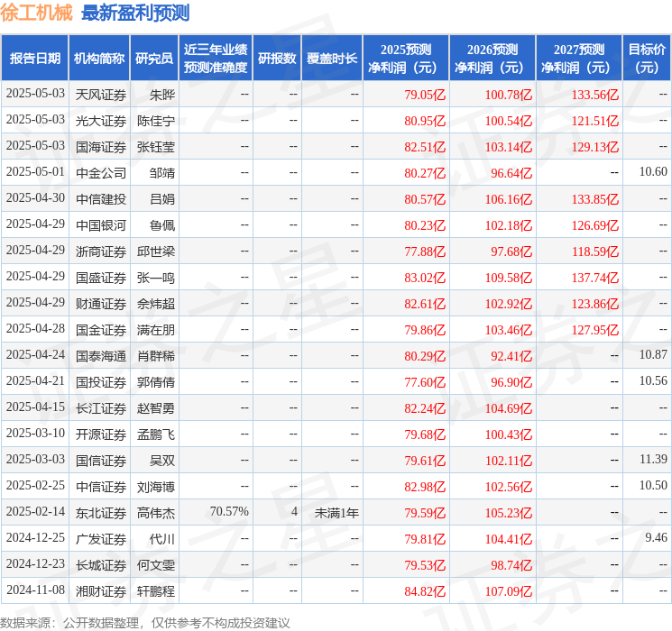Click 国金证券 institution cell

coord(101,330)
